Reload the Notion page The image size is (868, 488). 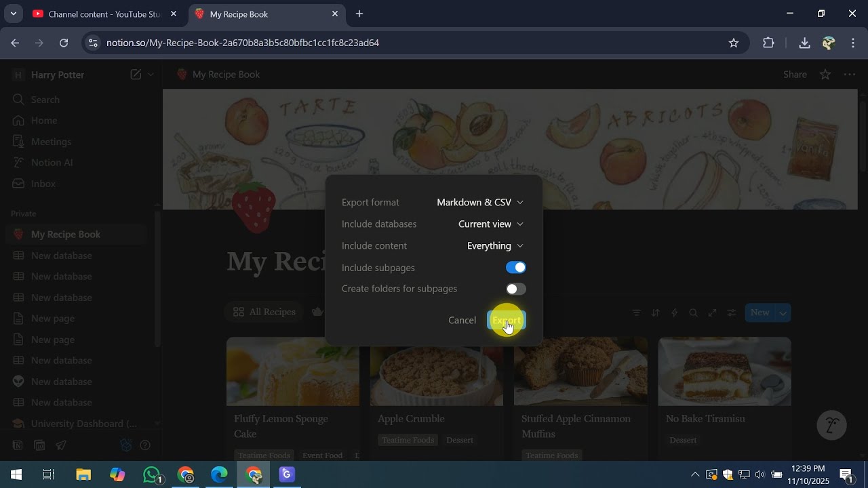(x=64, y=43)
